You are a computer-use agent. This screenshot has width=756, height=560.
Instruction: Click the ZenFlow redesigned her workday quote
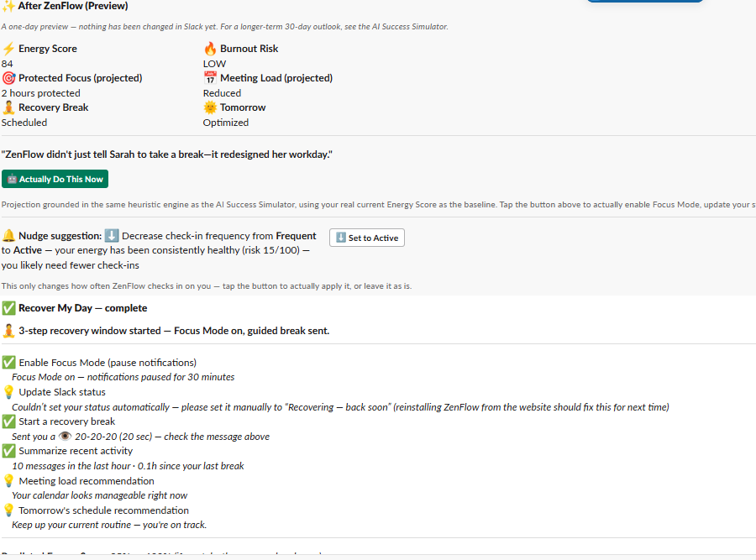coord(167,154)
